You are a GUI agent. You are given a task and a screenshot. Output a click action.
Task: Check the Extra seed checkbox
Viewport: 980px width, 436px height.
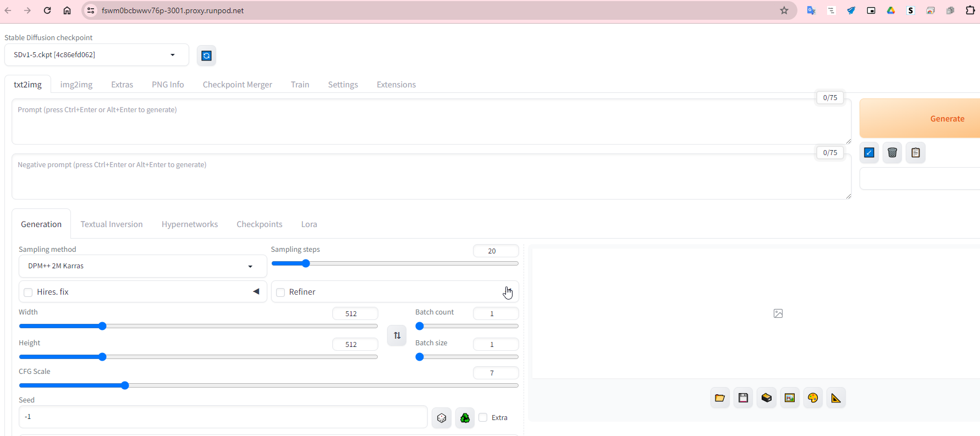pos(483,417)
